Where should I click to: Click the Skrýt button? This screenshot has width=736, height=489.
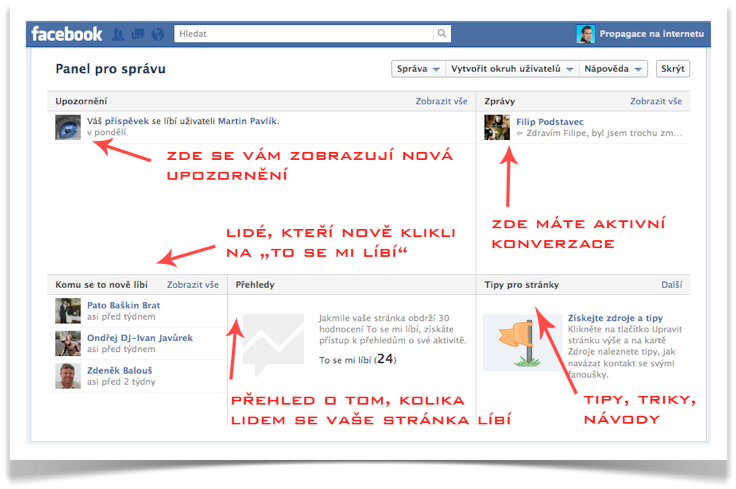point(673,69)
